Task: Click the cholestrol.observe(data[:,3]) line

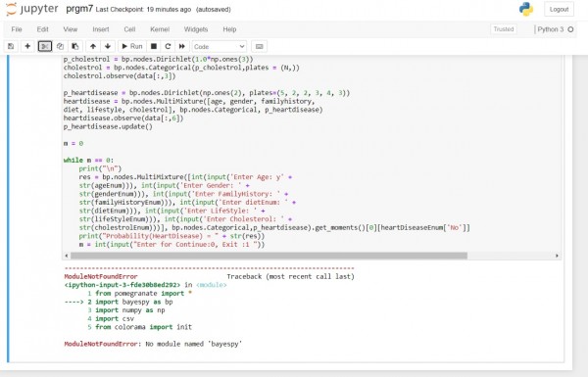Action: tap(120, 75)
